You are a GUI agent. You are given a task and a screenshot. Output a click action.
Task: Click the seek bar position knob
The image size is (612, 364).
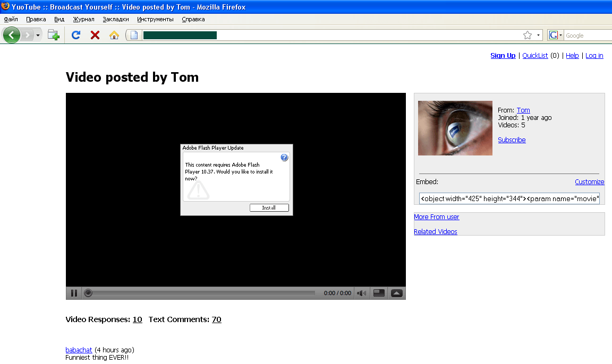88,293
